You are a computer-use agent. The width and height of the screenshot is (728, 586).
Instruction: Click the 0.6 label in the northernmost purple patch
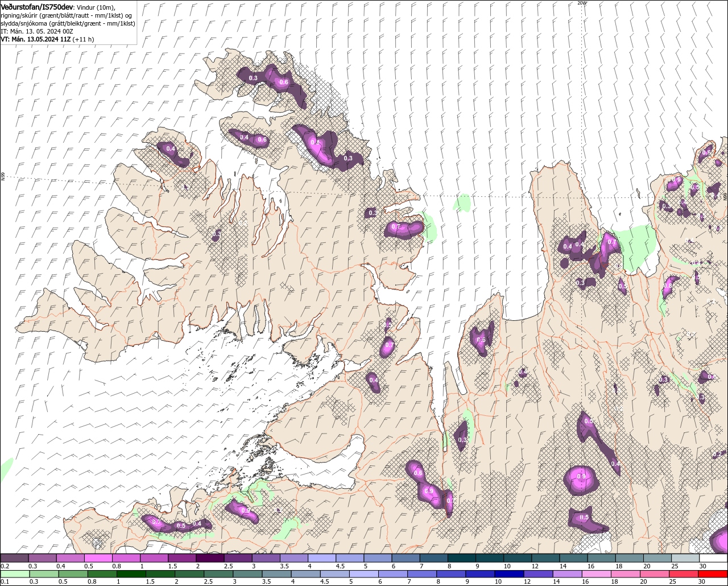[284, 82]
